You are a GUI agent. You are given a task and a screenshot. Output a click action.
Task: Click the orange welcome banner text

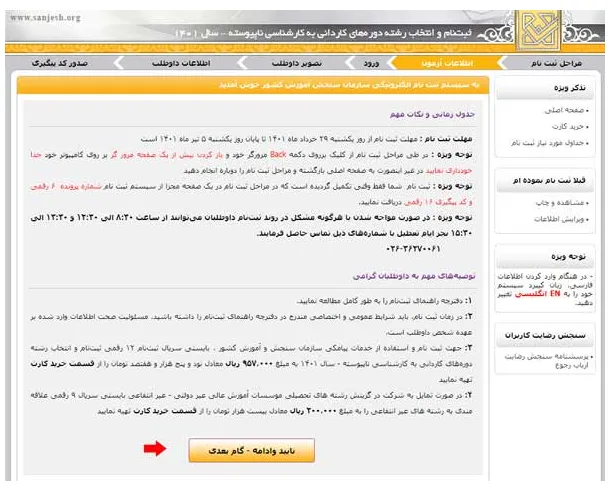pos(349,85)
